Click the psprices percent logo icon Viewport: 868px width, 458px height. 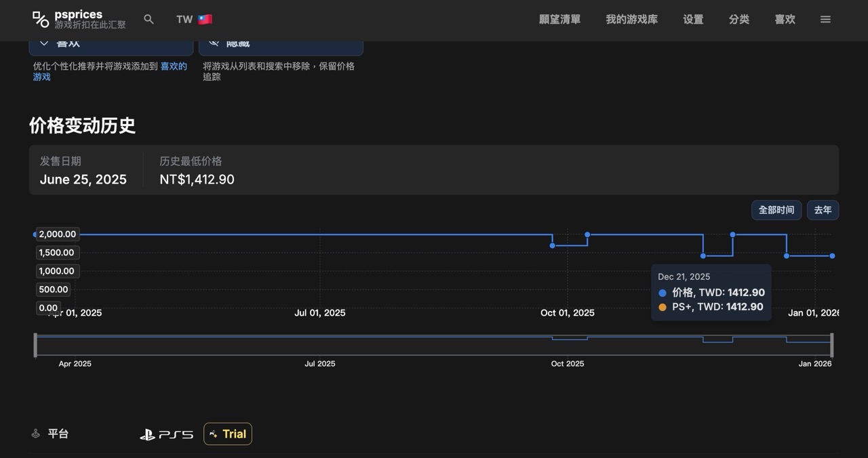coord(41,20)
